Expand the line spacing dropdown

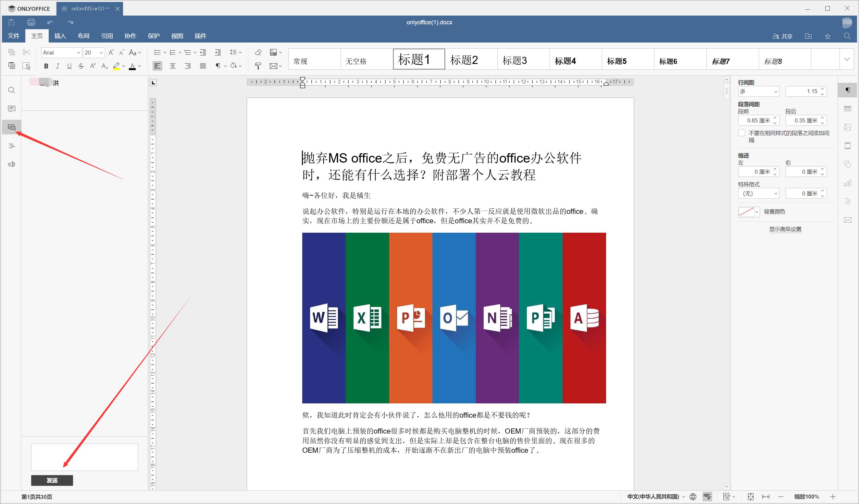[236, 52]
